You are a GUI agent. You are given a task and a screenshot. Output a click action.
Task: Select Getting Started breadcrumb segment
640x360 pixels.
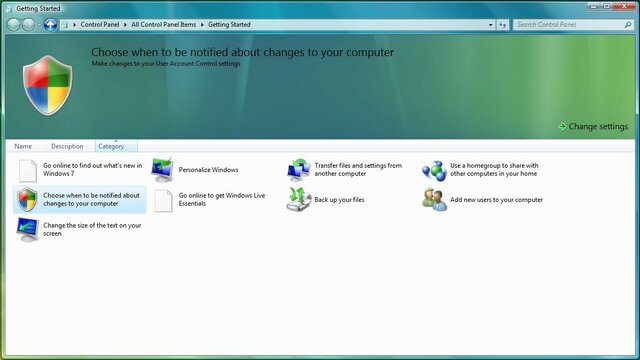[229, 24]
